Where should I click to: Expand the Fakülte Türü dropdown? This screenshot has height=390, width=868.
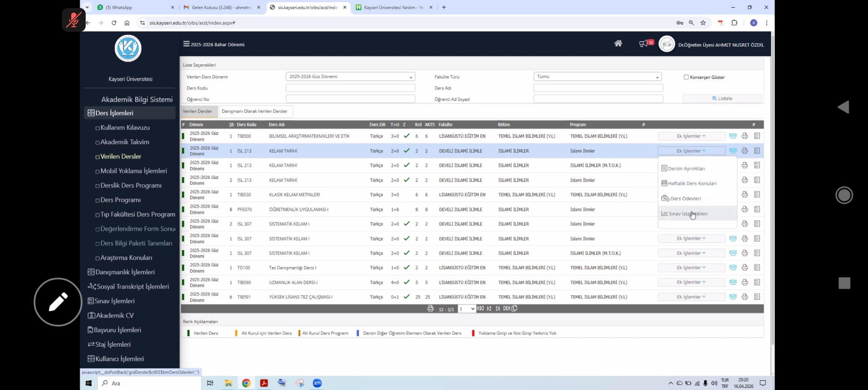[x=597, y=77]
